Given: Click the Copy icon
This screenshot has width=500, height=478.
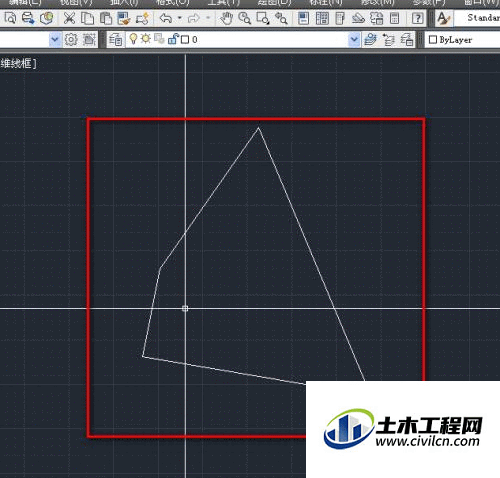Looking at the screenshot, I should click(88, 18).
